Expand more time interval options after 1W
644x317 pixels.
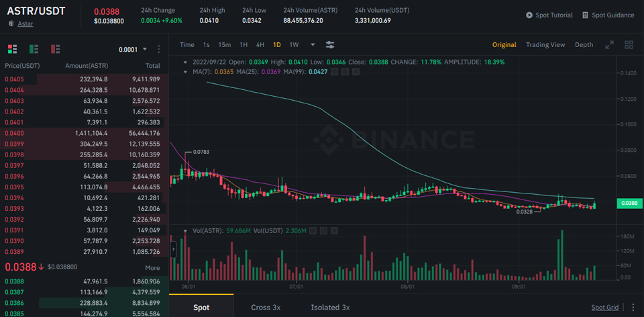coord(306,45)
